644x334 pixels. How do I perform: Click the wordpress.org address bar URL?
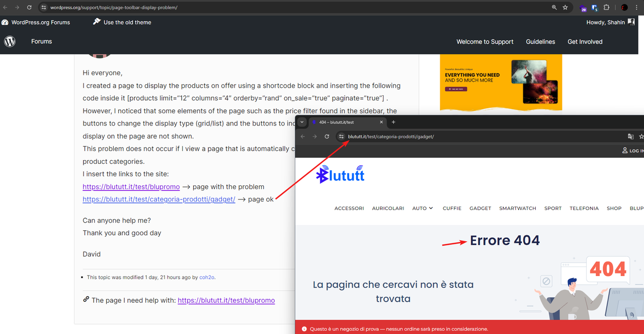(114, 8)
